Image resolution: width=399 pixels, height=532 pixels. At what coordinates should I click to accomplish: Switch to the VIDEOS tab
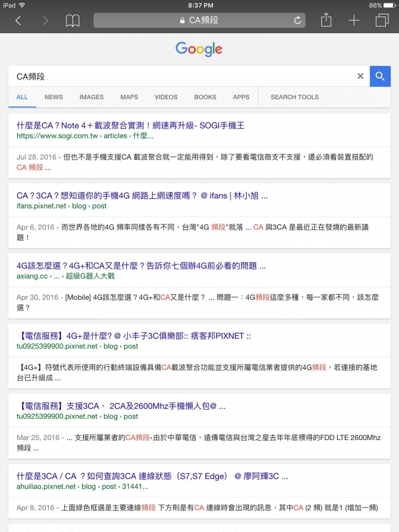166,97
